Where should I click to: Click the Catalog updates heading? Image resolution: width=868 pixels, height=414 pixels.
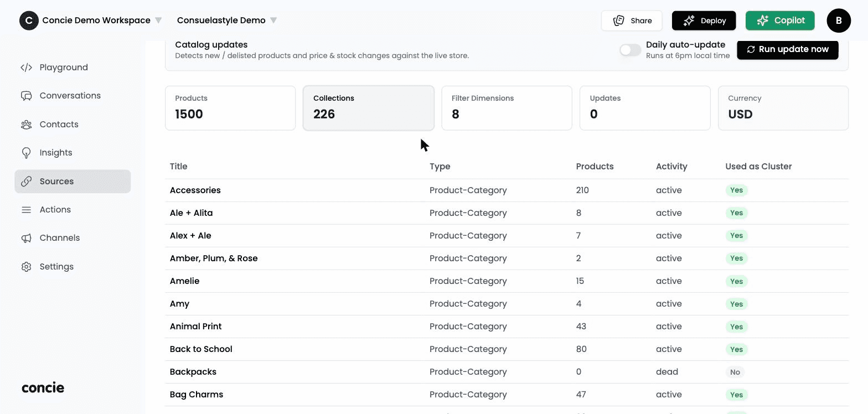[x=211, y=45]
